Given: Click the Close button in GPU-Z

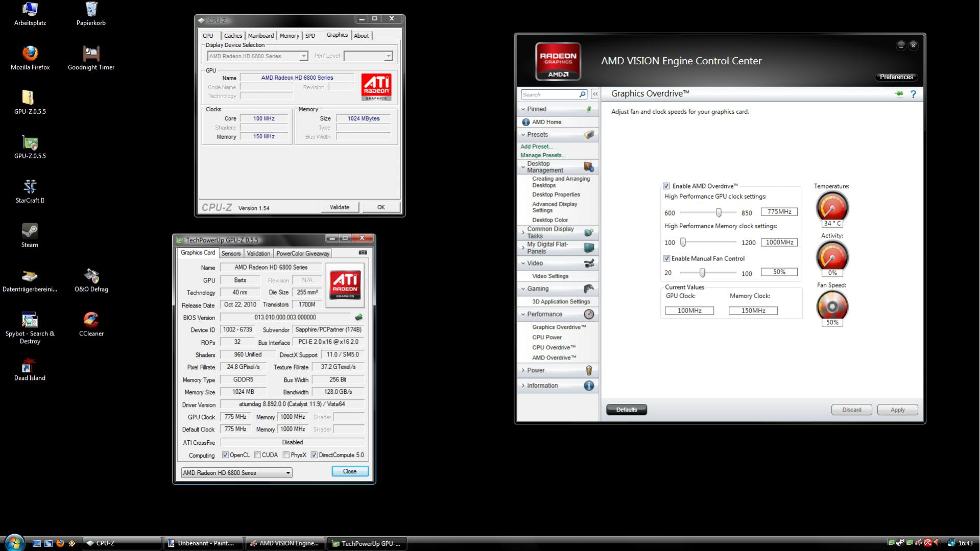Looking at the screenshot, I should pos(350,471).
